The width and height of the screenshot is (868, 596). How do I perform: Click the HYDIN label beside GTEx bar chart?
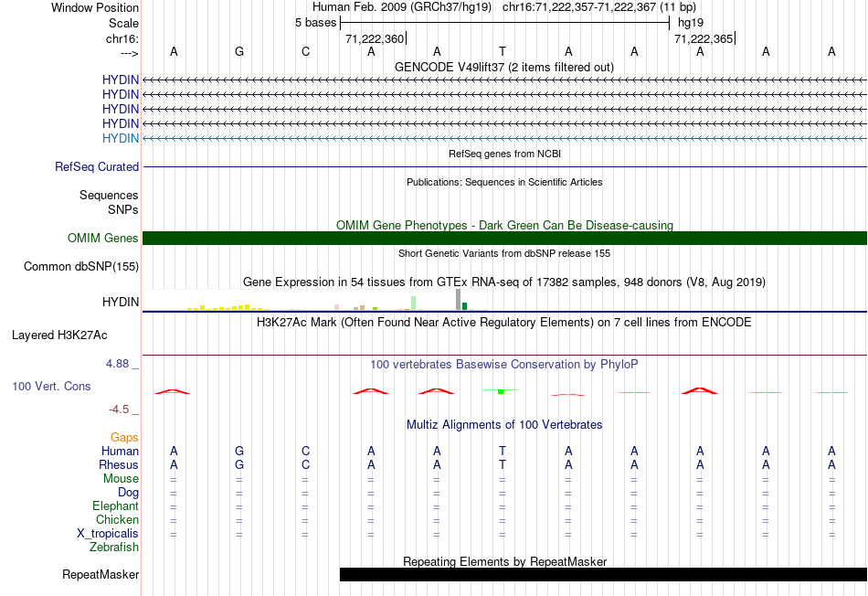(x=120, y=302)
